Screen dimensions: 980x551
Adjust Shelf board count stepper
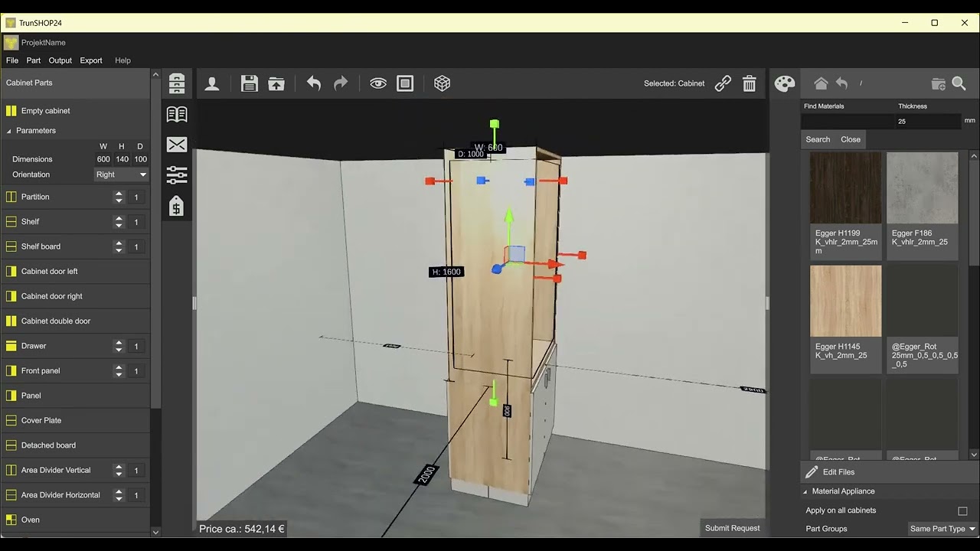click(x=119, y=246)
